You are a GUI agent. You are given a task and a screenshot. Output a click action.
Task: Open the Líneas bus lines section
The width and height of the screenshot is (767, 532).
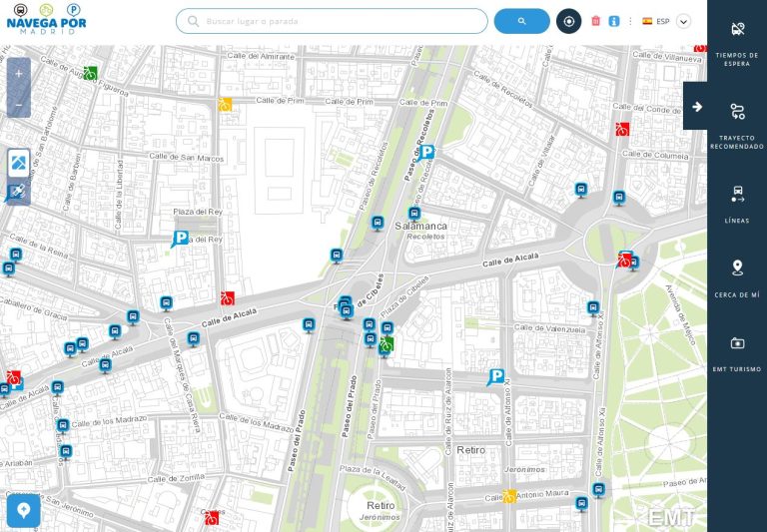coord(737,204)
